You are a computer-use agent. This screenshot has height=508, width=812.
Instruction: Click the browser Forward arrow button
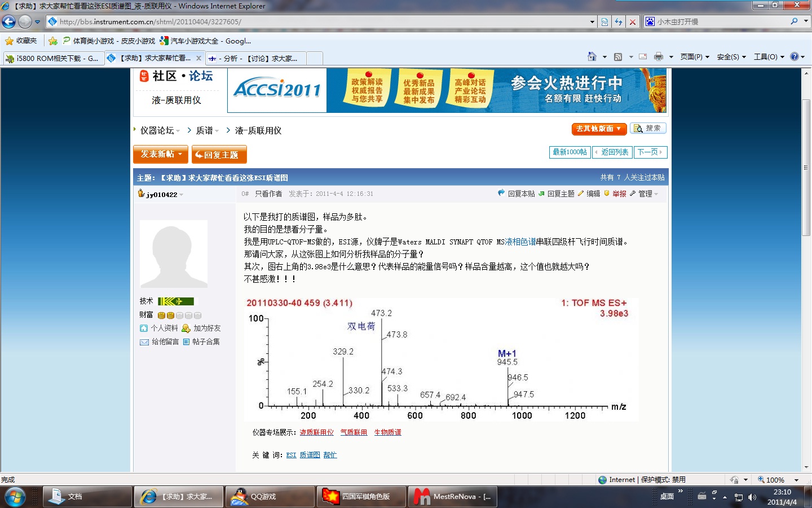25,21
